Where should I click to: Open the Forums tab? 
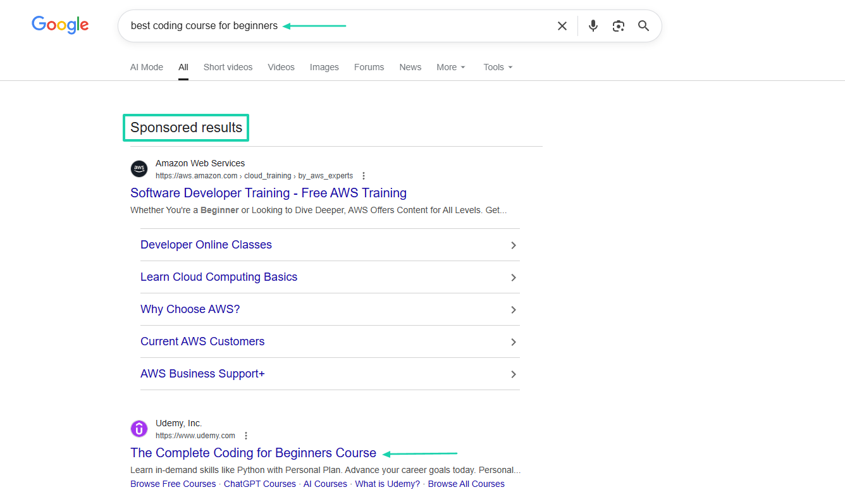point(369,67)
